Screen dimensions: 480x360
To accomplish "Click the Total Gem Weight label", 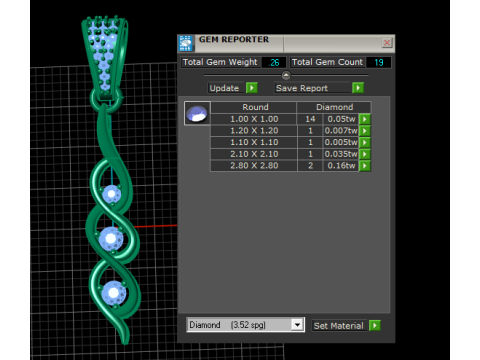I will click(x=220, y=62).
